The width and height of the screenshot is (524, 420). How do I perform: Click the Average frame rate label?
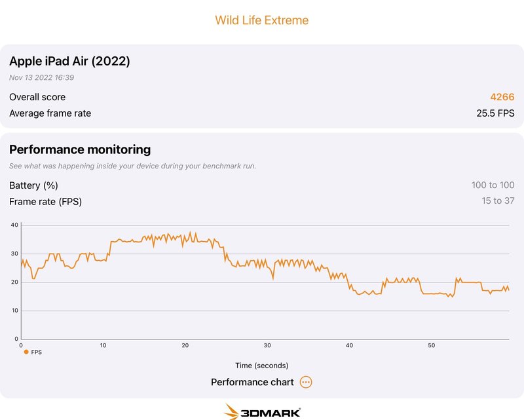point(50,113)
